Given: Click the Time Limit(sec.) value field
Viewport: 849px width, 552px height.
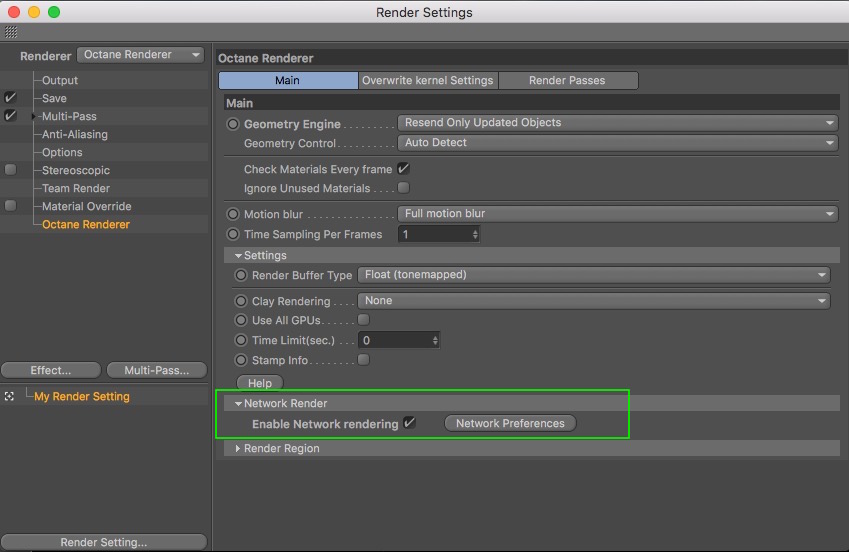Looking at the screenshot, I should [399, 340].
